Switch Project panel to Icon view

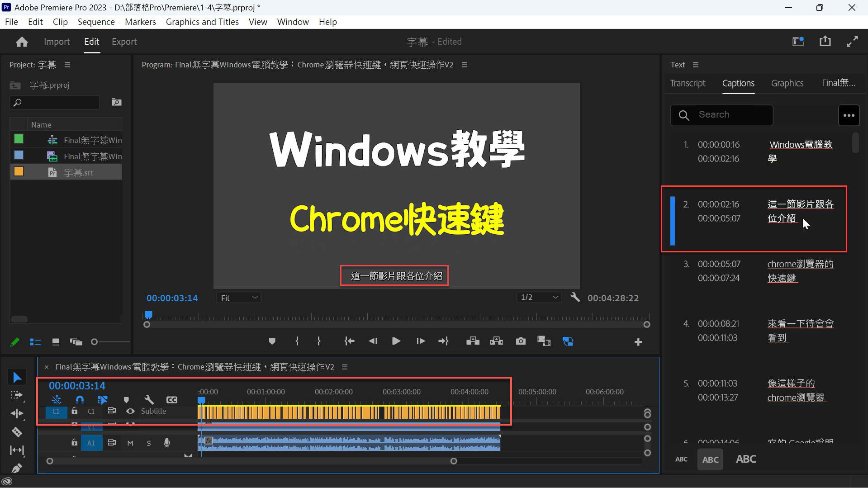(56, 342)
